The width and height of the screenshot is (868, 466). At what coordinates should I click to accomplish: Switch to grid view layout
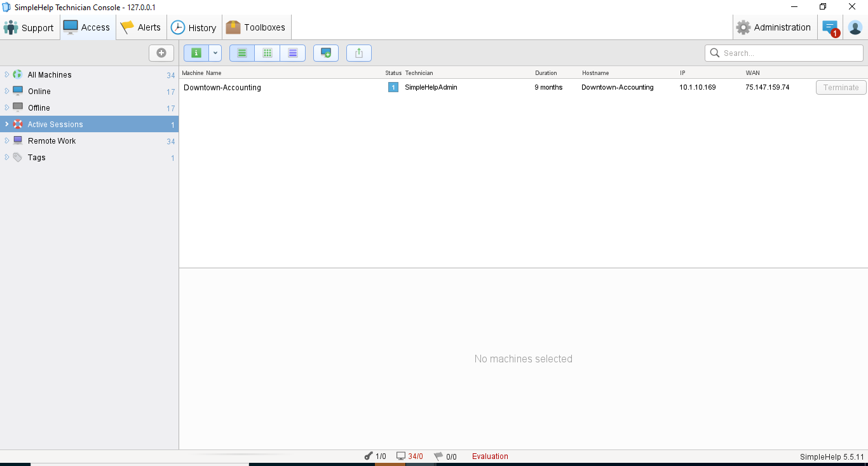pos(268,53)
